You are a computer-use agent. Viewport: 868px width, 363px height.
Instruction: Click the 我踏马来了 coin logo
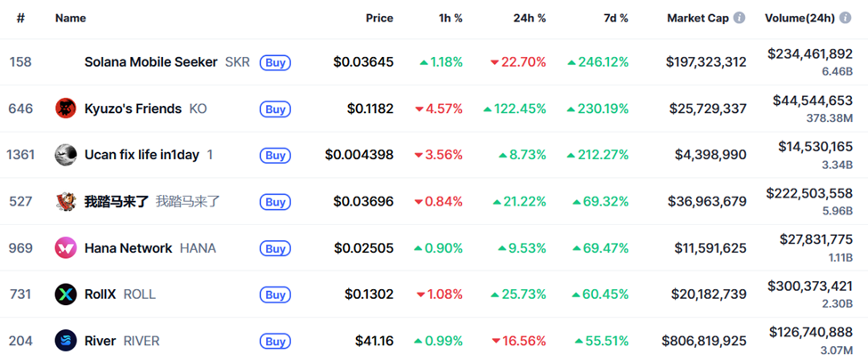pyautogui.click(x=65, y=201)
